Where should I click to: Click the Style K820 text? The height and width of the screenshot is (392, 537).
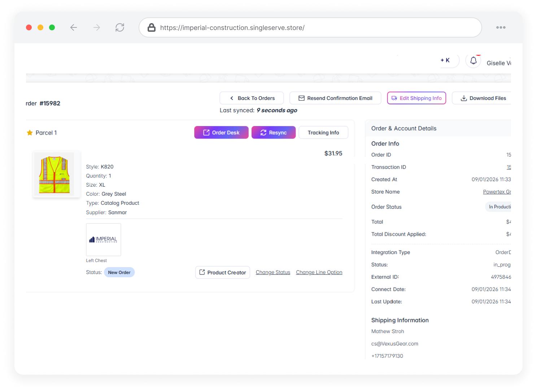point(100,167)
